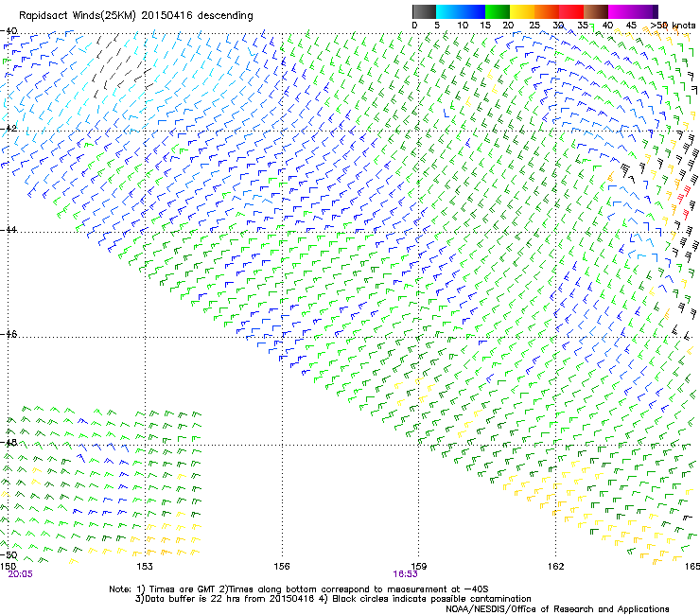Image resolution: width=700 pixels, height=615 pixels.
Task: Pick the red 30-35 knots legend swatch
Action: (571, 11)
